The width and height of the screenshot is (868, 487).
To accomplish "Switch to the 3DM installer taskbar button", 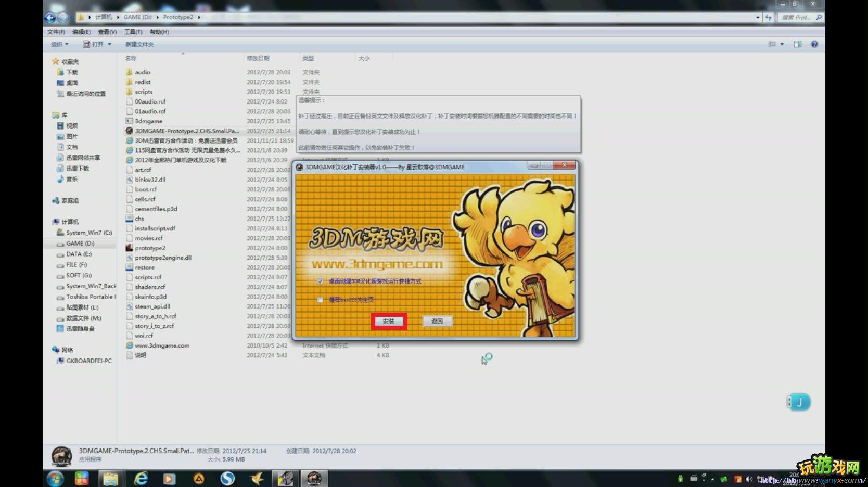I will point(314,478).
